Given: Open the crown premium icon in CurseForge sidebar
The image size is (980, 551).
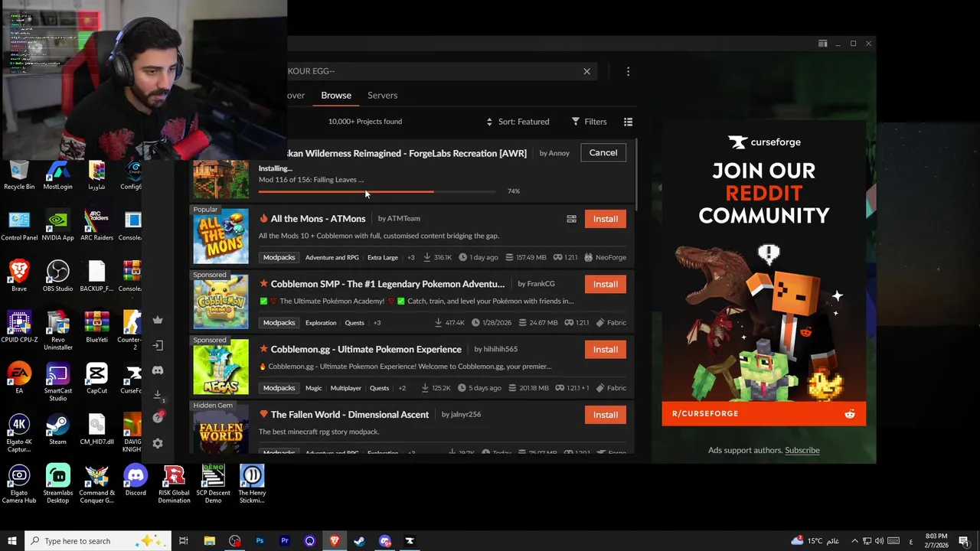Looking at the screenshot, I should pyautogui.click(x=158, y=320).
